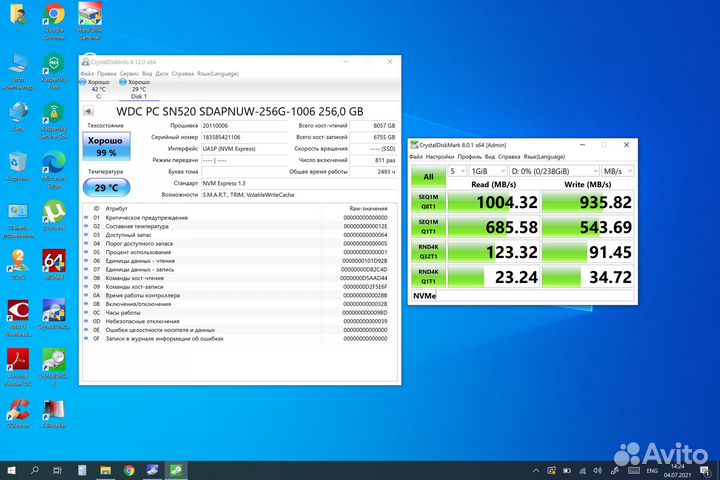Open CCleaner desktop shortcut
The image size is (720, 480).
pyautogui.click(x=18, y=413)
